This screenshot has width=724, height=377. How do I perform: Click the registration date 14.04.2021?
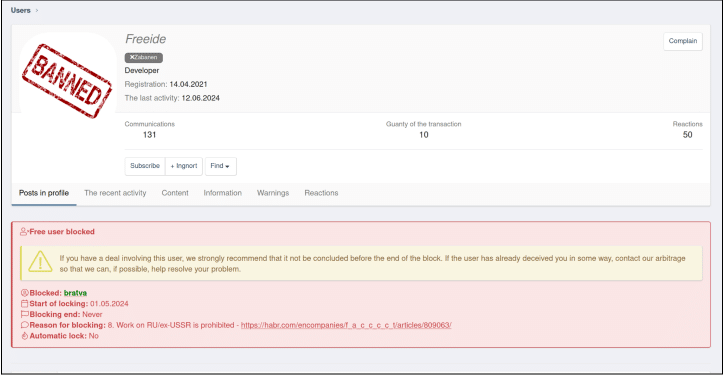tap(188, 85)
